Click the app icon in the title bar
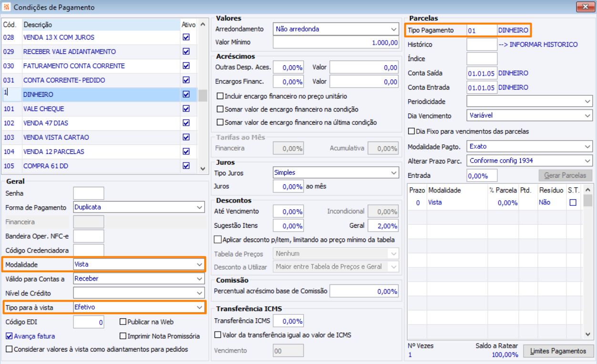Screen dimensions: 597x364 click(x=7, y=7)
